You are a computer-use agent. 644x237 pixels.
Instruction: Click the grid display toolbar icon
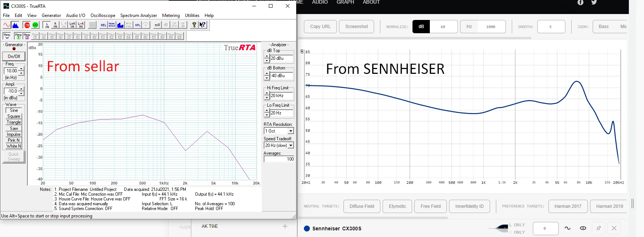(92, 25)
